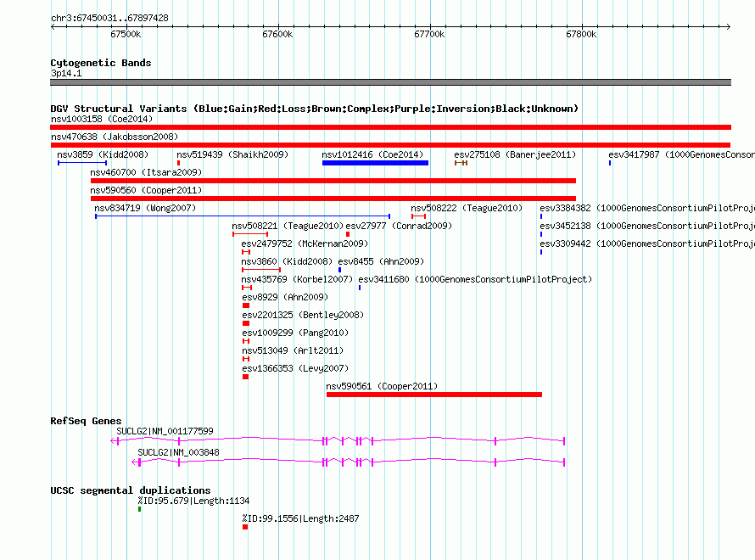Click the SUCLG2|NM_003848 gene label
755x560 pixels.
178,452
